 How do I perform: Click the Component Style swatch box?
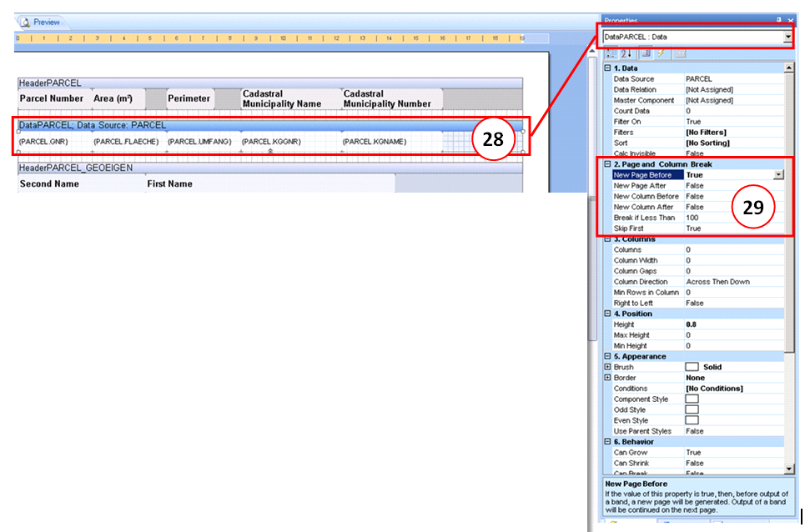pos(692,399)
